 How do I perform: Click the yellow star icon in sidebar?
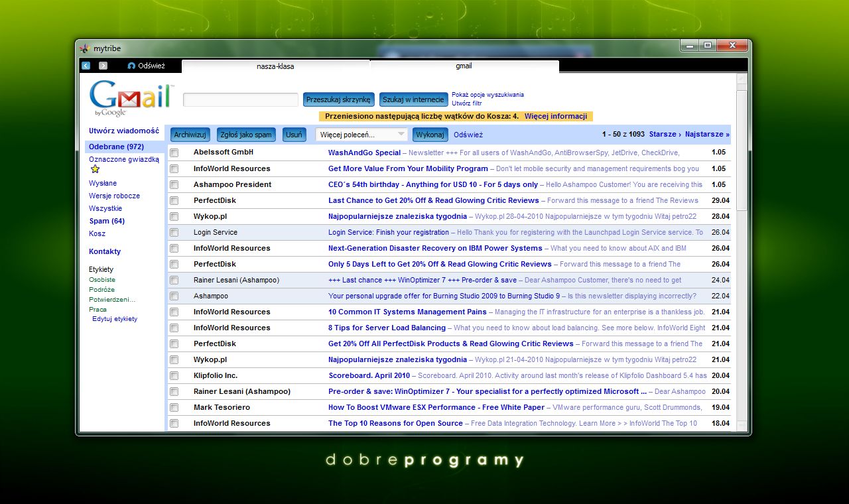[x=95, y=169]
